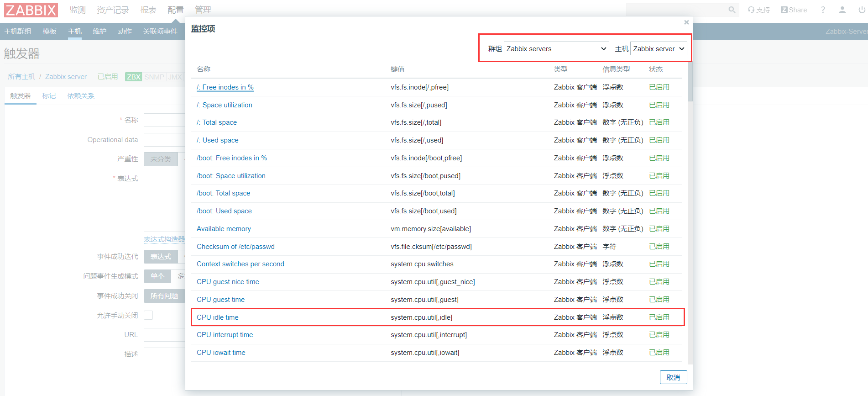Click the help question mark icon
Image resolution: width=868 pixels, height=396 pixels.
click(823, 10)
